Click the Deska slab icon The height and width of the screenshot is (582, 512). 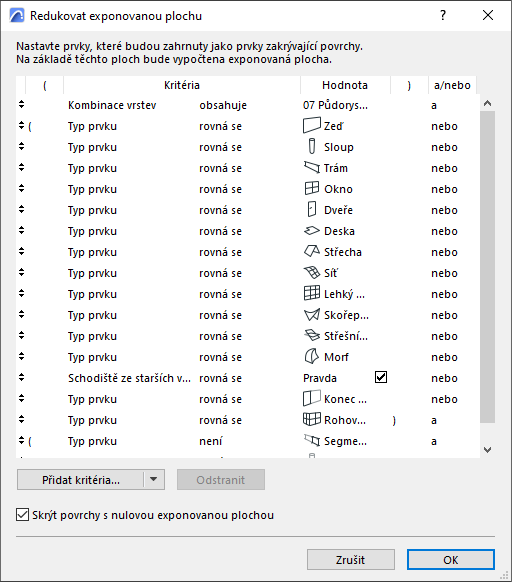click(x=312, y=230)
